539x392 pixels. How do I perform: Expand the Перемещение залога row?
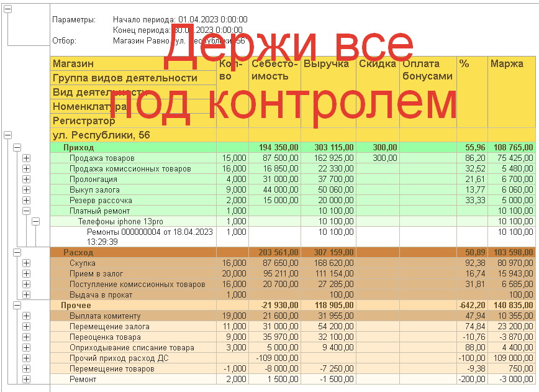click(x=26, y=326)
